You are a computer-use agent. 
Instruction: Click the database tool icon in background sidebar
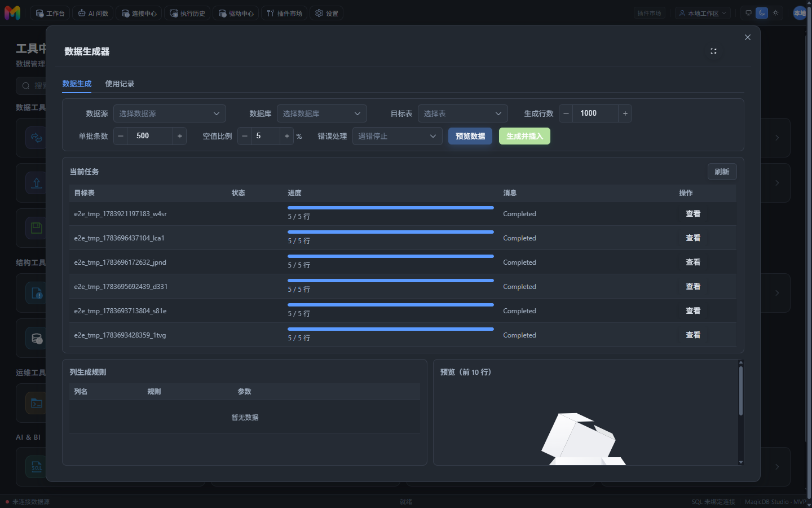tap(37, 339)
